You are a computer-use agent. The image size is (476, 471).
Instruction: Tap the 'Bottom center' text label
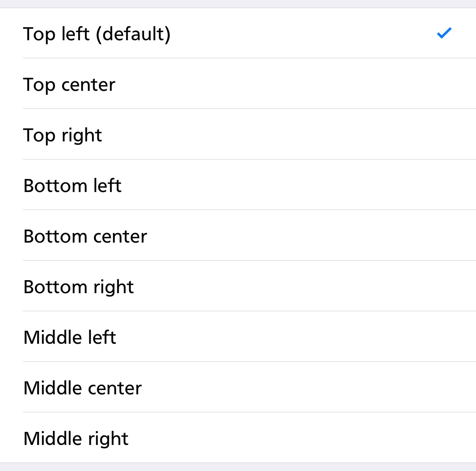85,236
